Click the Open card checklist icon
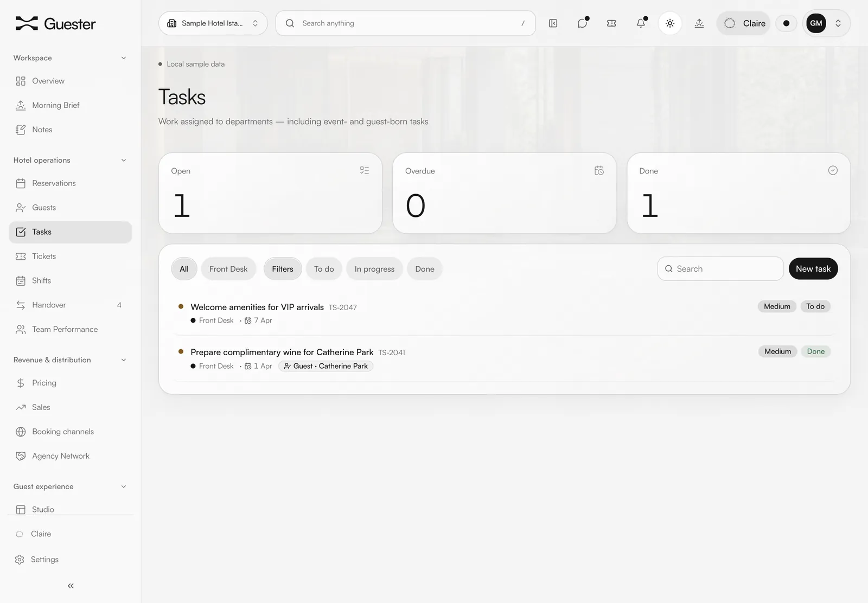 point(365,170)
